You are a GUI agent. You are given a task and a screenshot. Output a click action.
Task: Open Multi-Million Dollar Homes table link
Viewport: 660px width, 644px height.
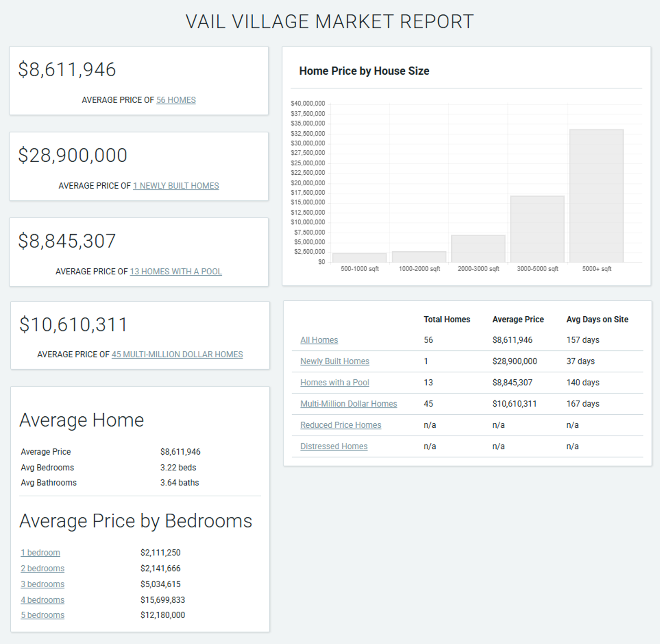(x=349, y=404)
